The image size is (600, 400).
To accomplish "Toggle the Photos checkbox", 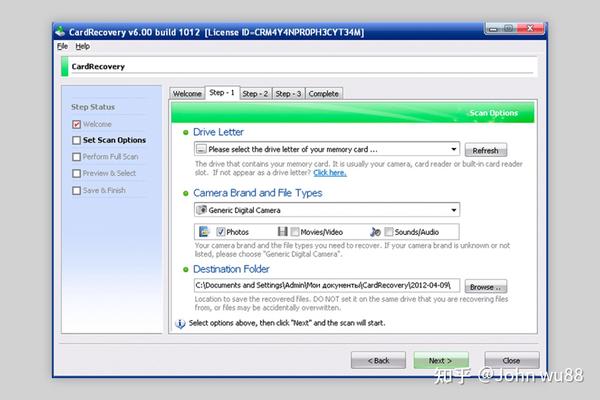I will [x=221, y=232].
